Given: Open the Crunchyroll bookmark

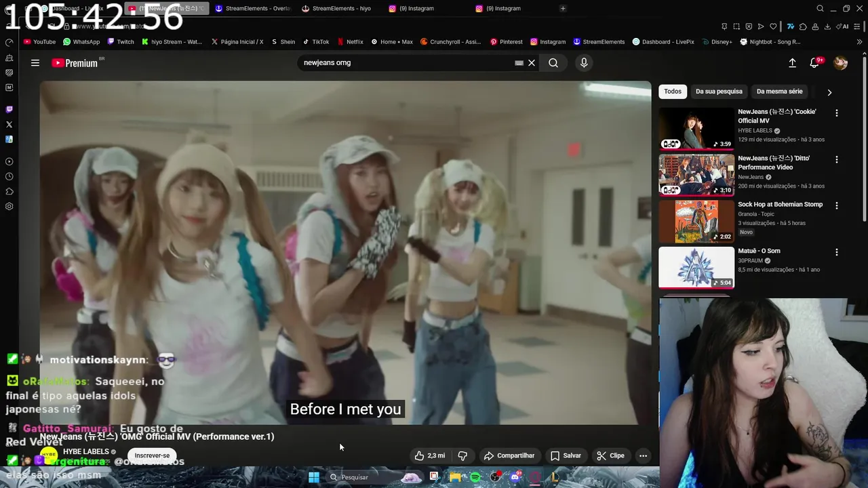Looking at the screenshot, I should pyautogui.click(x=451, y=41).
